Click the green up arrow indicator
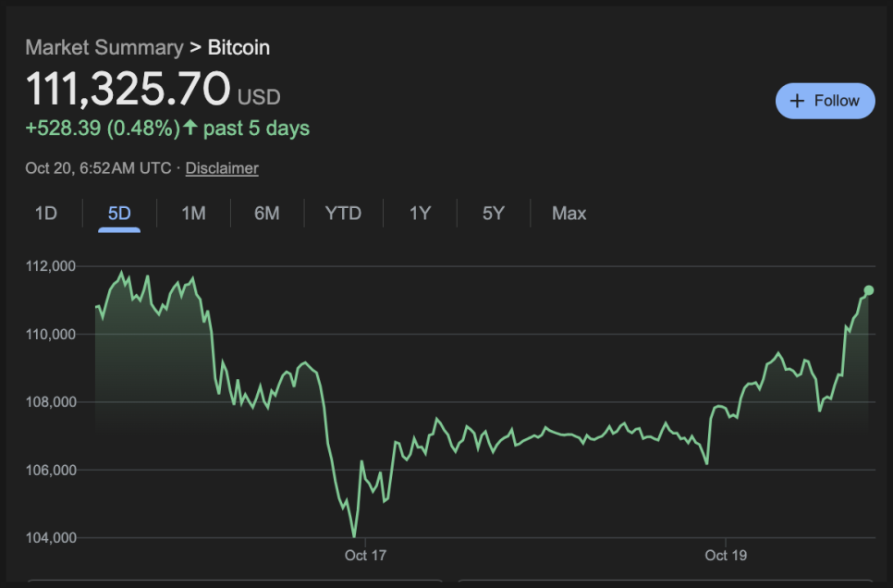This screenshot has width=893, height=588. (x=190, y=129)
